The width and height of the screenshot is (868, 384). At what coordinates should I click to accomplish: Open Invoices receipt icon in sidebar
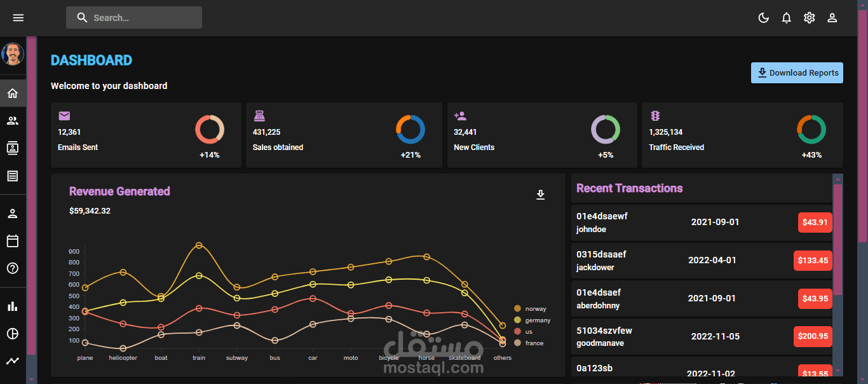coord(13,176)
